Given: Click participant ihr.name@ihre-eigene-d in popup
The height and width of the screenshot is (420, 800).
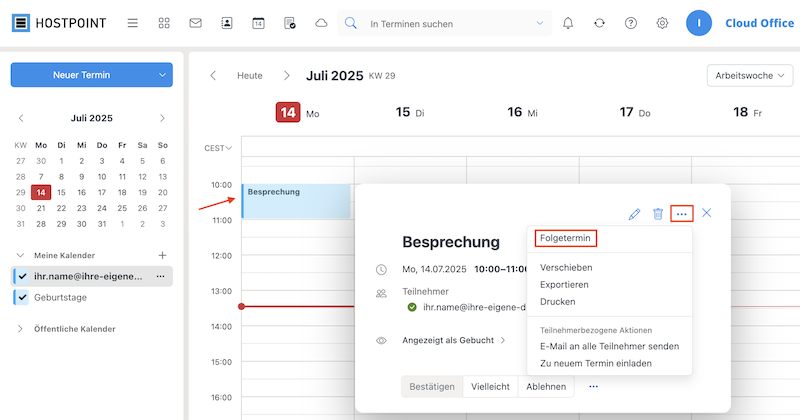Looking at the screenshot, I should 474,307.
